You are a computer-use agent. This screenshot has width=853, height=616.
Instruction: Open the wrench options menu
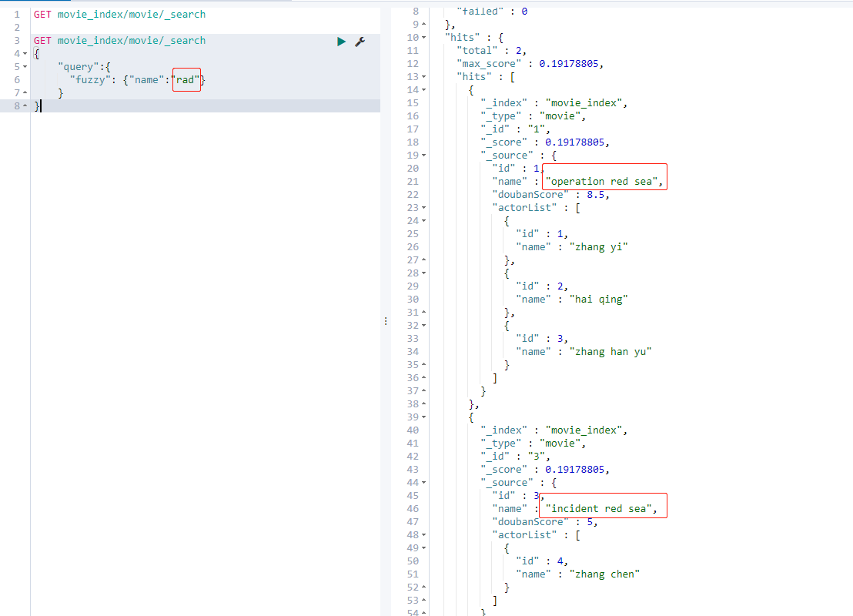[x=360, y=42]
